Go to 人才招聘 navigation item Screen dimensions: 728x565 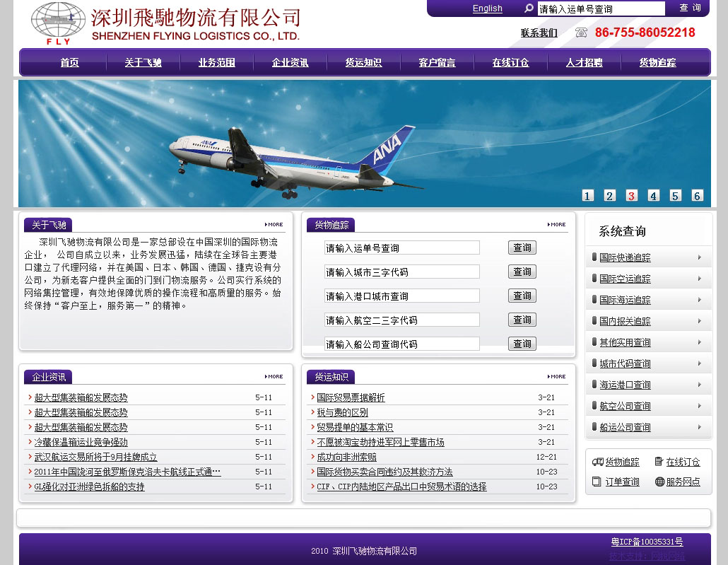[584, 63]
